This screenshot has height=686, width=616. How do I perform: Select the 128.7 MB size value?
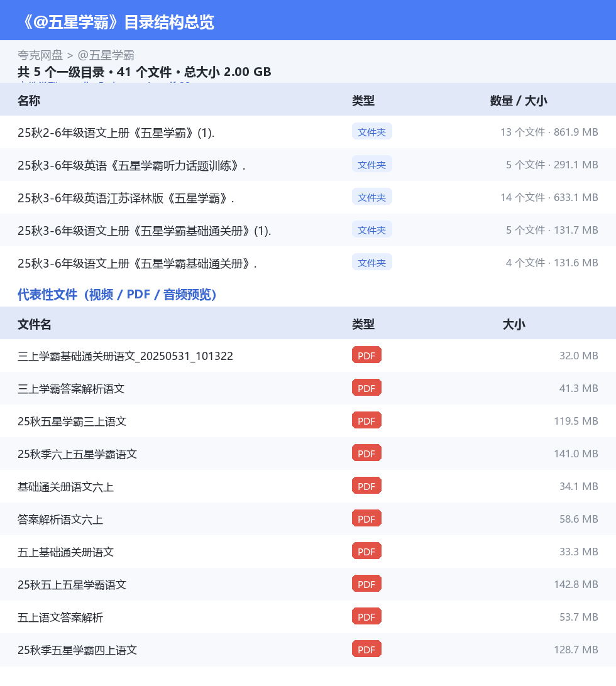tap(576, 650)
